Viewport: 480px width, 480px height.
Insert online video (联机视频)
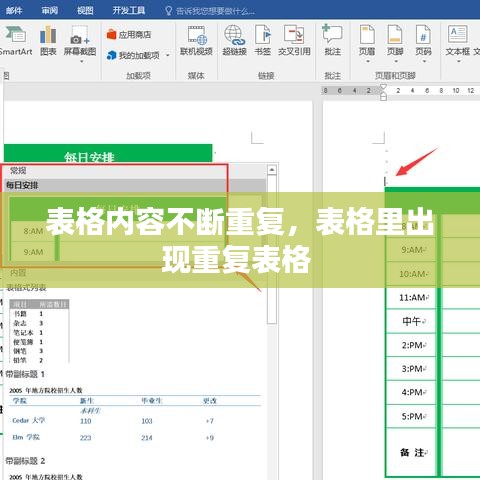[x=196, y=42]
